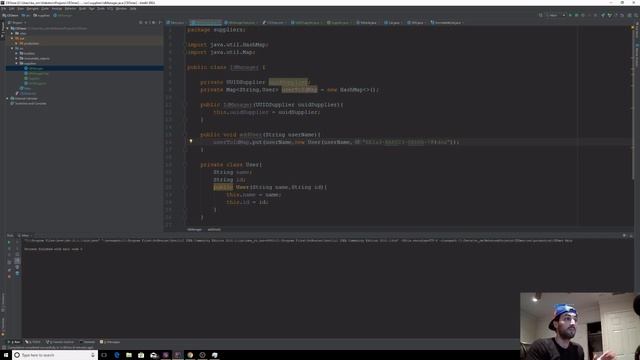Open the Project view dropdown in panel header
Viewport: 640px width, 360px height.
point(17,22)
